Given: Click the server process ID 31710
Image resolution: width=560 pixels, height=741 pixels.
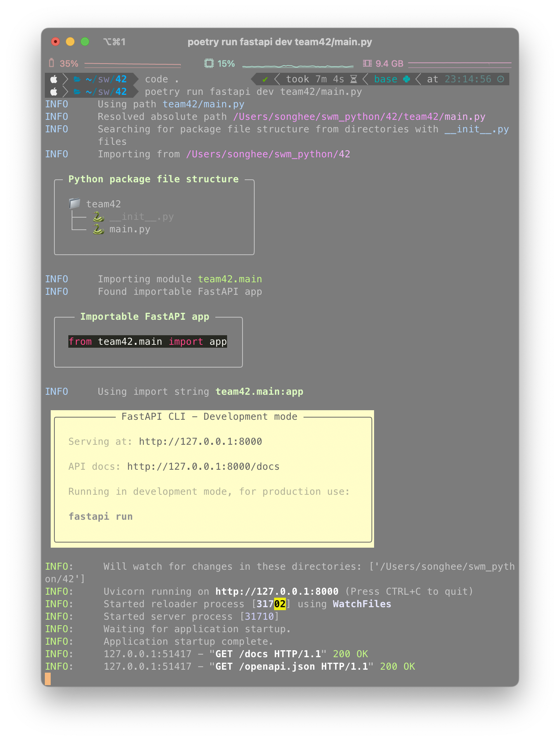Looking at the screenshot, I should (259, 616).
